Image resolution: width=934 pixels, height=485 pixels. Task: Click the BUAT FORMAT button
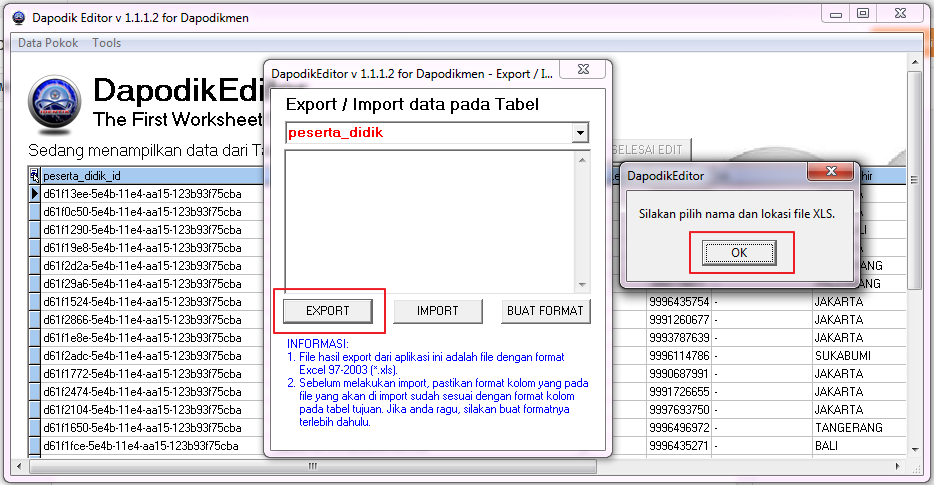coord(545,310)
